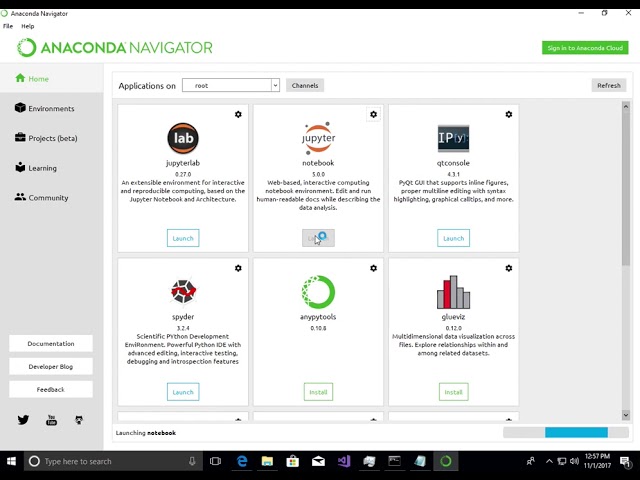Click applications list vertical scrollbar thumb
This screenshot has height=480, width=640.
(626, 189)
